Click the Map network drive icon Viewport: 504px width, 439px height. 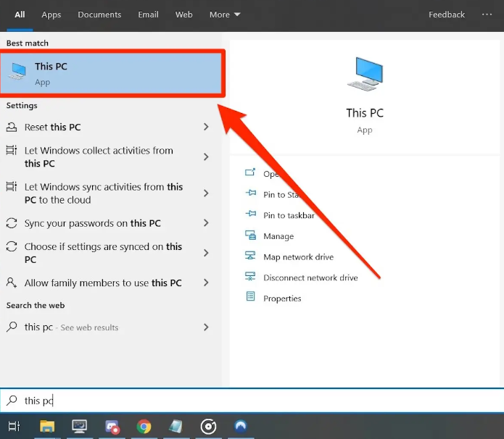click(250, 256)
